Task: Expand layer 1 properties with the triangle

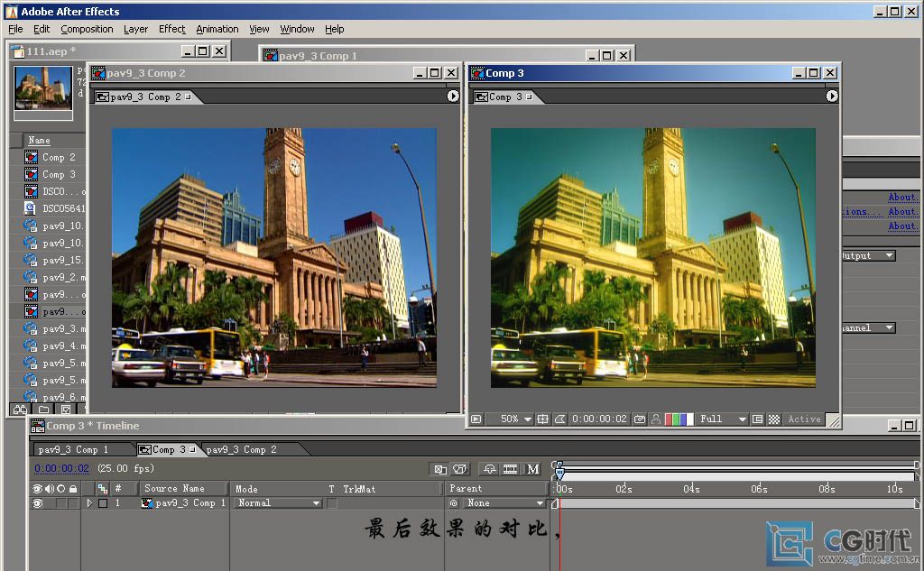Action: (89, 503)
